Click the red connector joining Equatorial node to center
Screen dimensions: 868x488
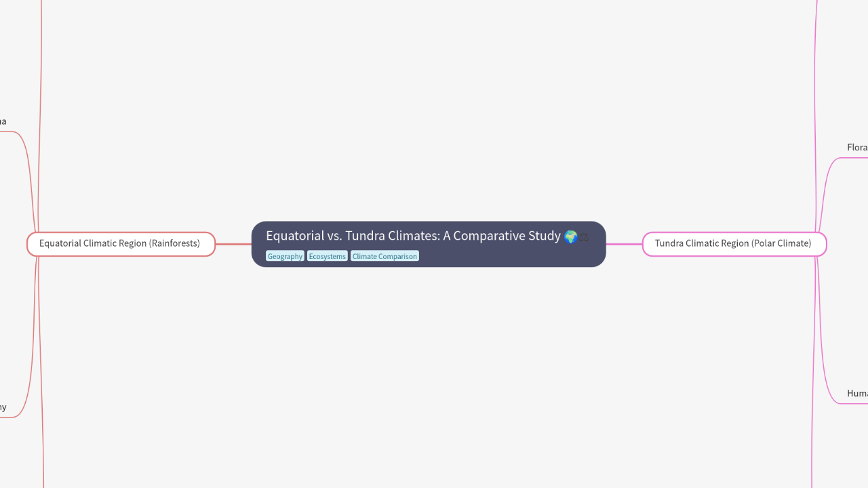[233, 244]
